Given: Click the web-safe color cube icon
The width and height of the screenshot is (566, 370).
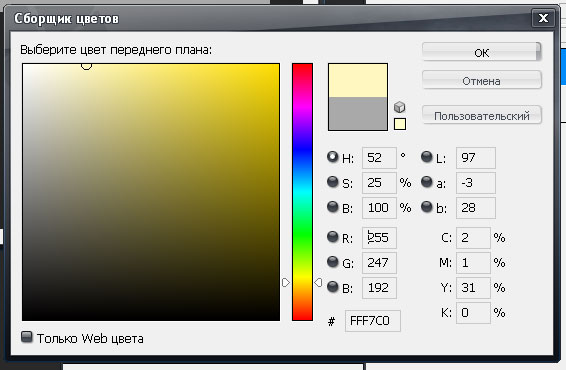Looking at the screenshot, I should (x=400, y=107).
